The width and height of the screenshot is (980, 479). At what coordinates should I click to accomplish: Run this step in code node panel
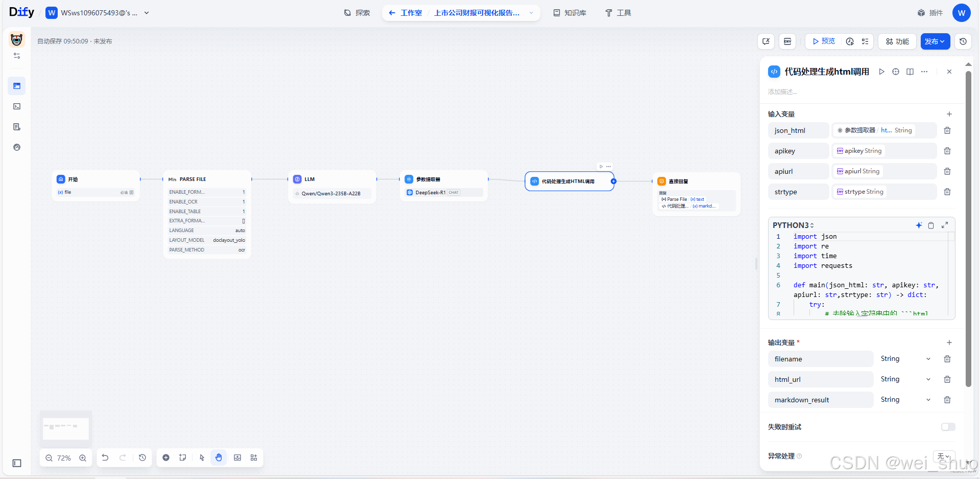tap(881, 72)
